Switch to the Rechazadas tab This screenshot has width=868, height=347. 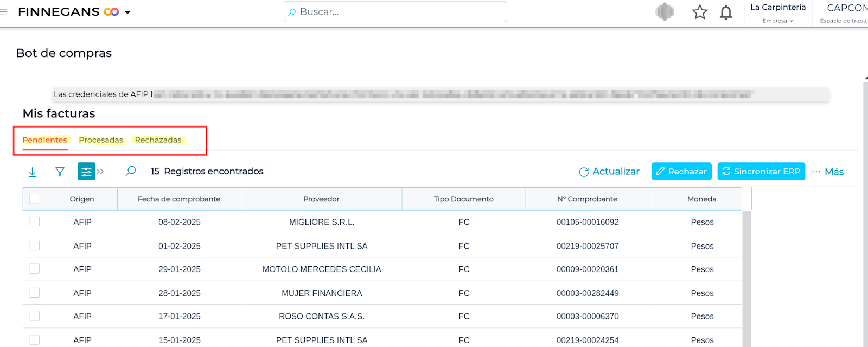pos(158,140)
